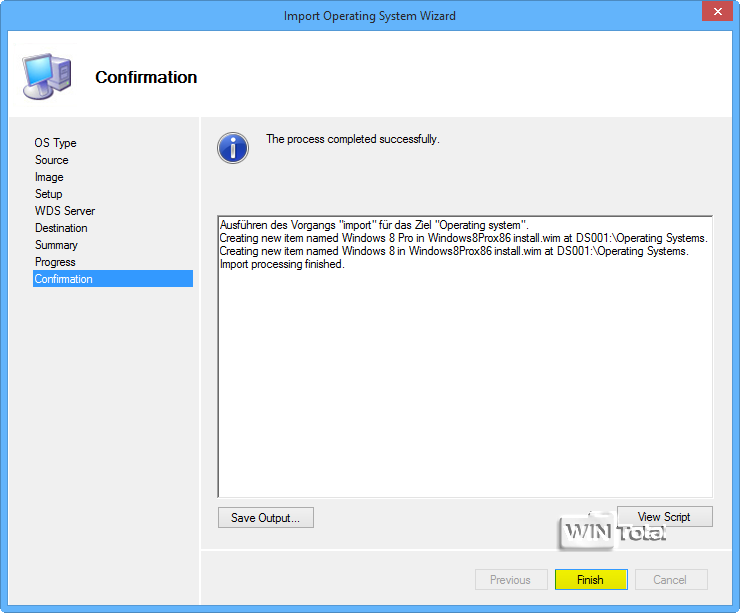Viewport: 740px width, 613px height.
Task: Select the Setup step
Action: tap(48, 194)
